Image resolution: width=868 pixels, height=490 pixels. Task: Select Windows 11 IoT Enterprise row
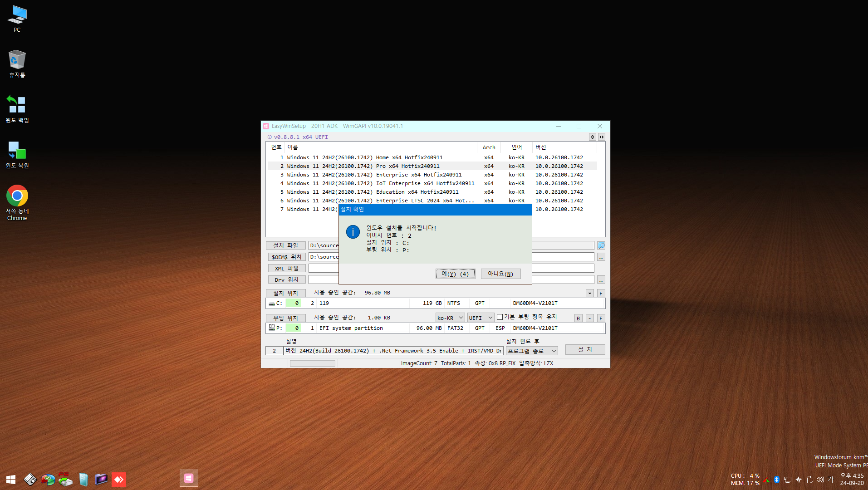coord(432,183)
